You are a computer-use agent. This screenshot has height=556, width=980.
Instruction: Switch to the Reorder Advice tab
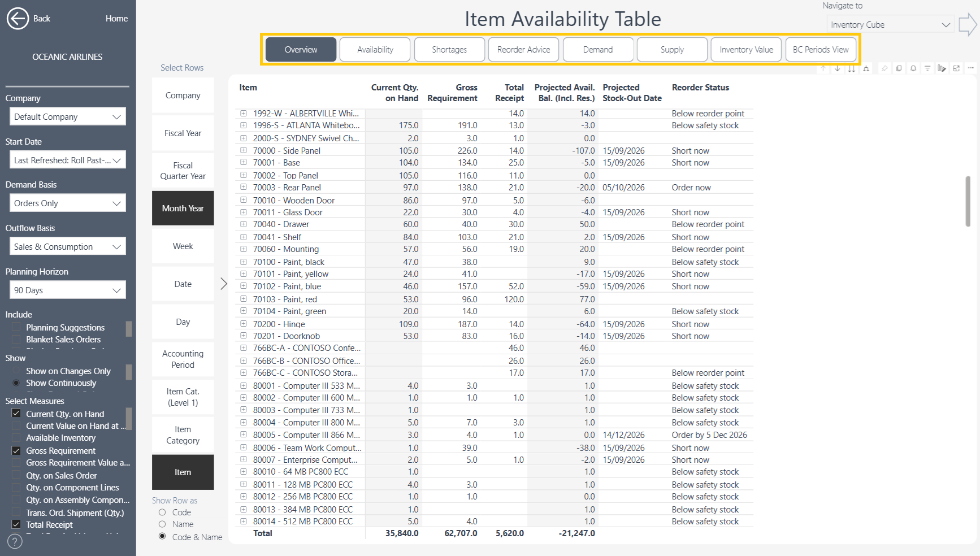click(523, 50)
